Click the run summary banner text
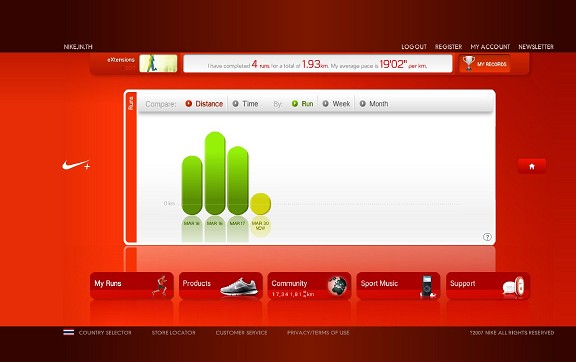The width and height of the screenshot is (576, 362). 317,65
